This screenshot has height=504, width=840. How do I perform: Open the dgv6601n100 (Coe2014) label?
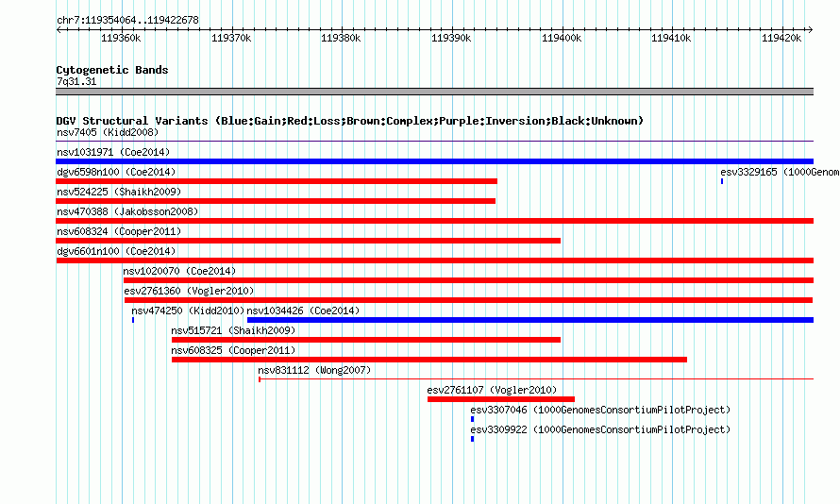pos(116,251)
